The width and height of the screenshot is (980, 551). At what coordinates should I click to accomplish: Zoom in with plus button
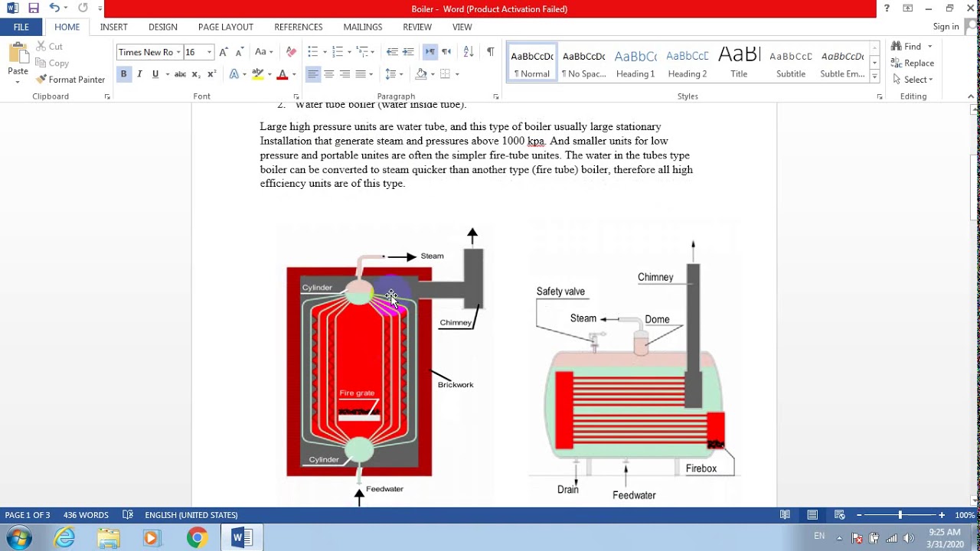click(942, 515)
